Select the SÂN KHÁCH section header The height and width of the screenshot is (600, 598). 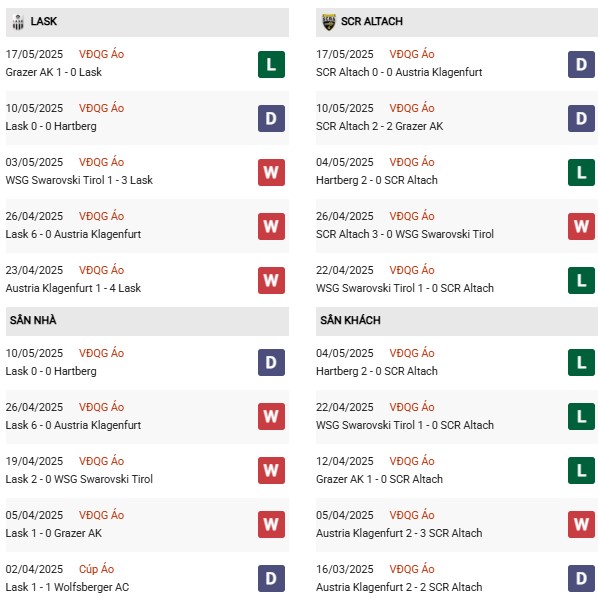457,321
